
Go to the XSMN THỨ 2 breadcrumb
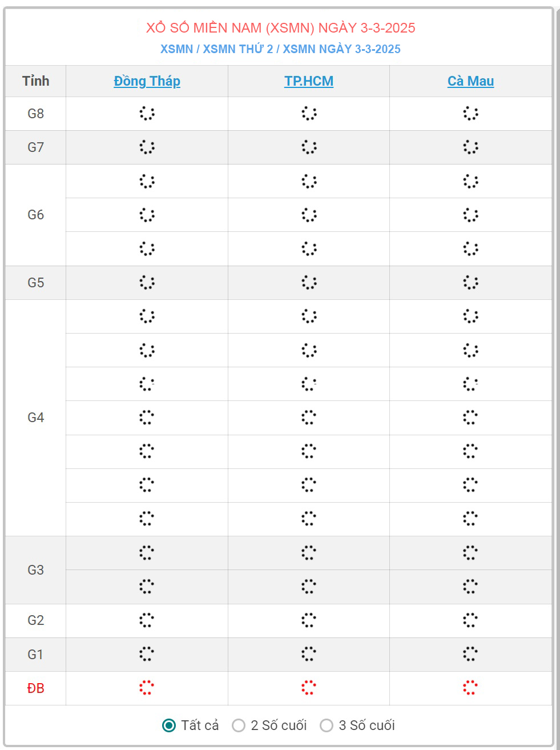(238, 49)
